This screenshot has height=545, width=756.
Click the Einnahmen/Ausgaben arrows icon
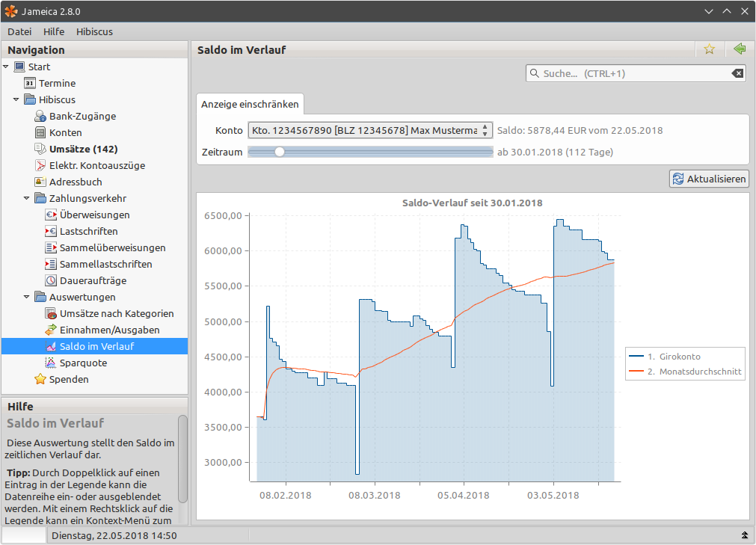pos(51,330)
